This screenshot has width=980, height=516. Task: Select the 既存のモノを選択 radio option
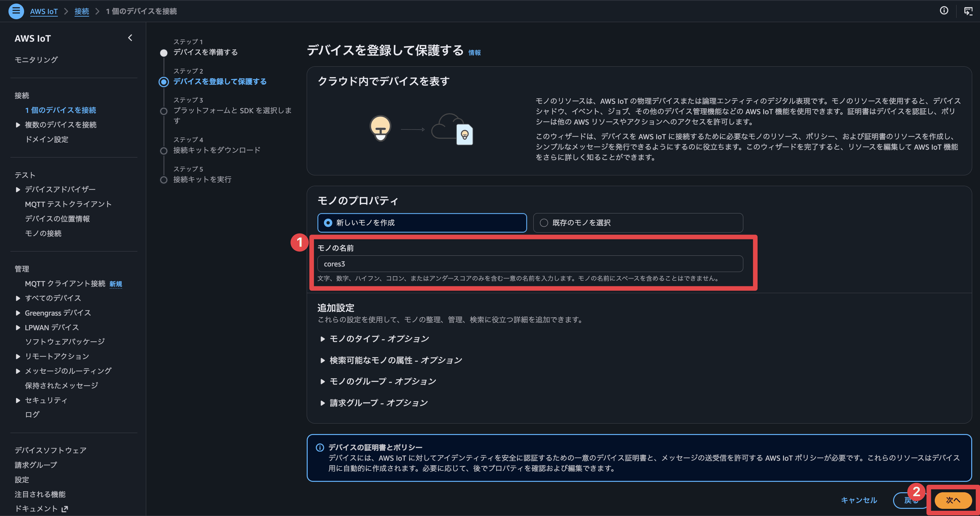pyautogui.click(x=638, y=223)
